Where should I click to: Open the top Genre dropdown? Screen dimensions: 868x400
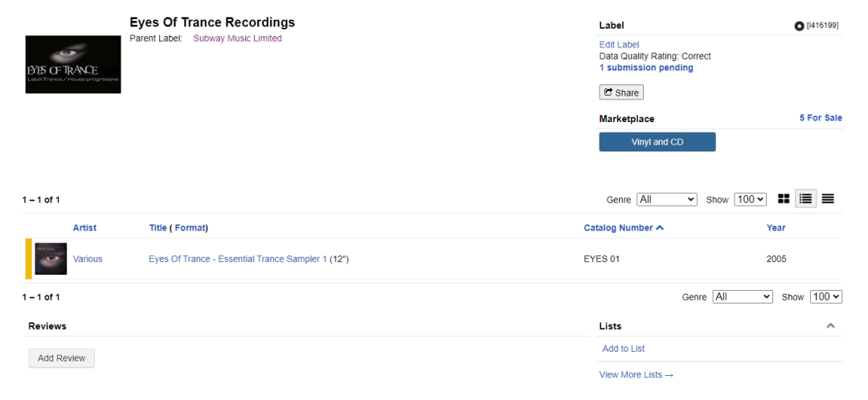[x=667, y=199]
